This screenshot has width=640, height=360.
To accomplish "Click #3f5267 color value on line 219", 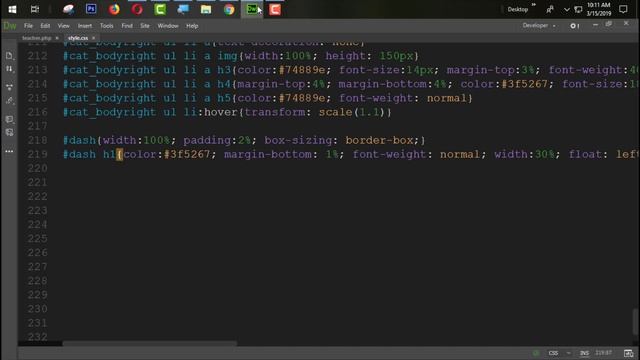I will coord(187,154).
